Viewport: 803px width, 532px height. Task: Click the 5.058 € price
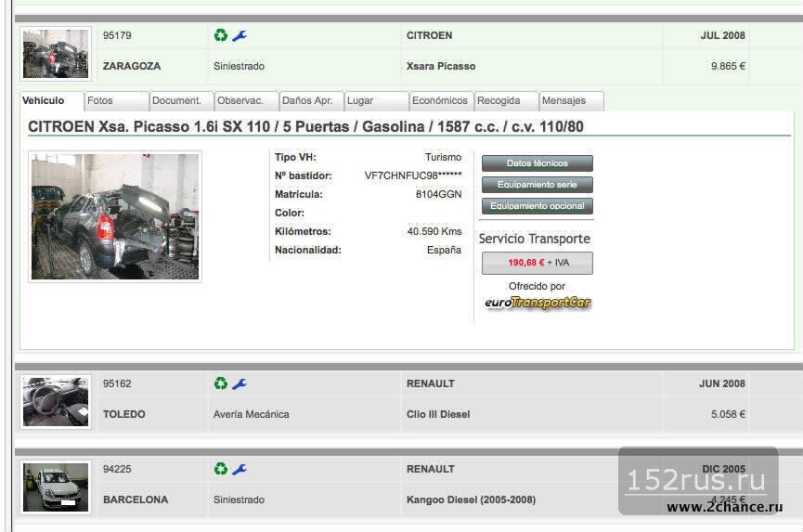(x=728, y=415)
